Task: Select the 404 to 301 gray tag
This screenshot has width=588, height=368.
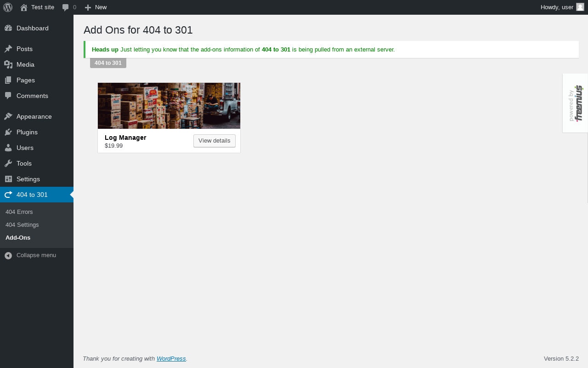Action: [x=108, y=63]
